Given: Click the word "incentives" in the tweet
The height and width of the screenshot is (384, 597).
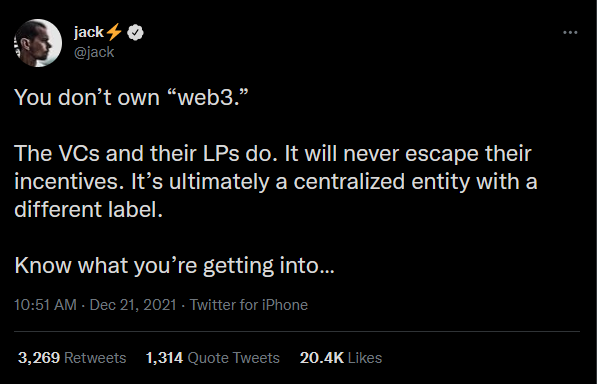Looking at the screenshot, I should (69, 182).
